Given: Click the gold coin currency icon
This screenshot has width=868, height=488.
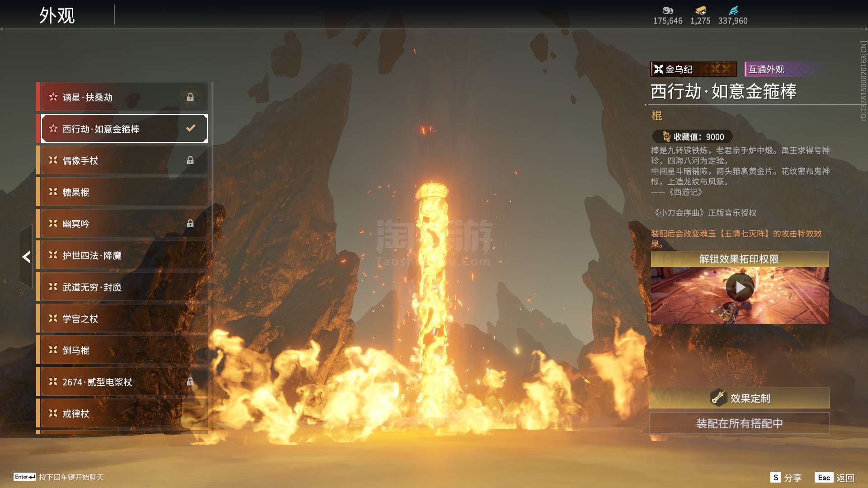Looking at the screenshot, I should 668,10.
